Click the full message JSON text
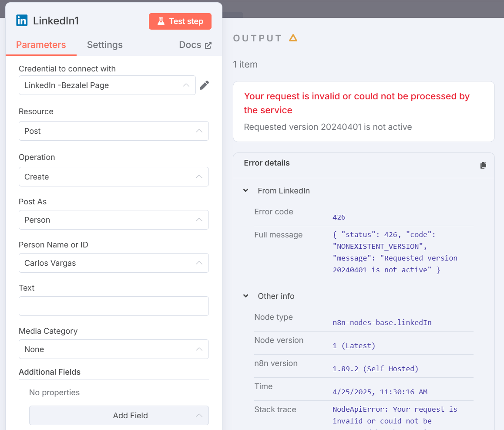The image size is (504, 430). (395, 252)
